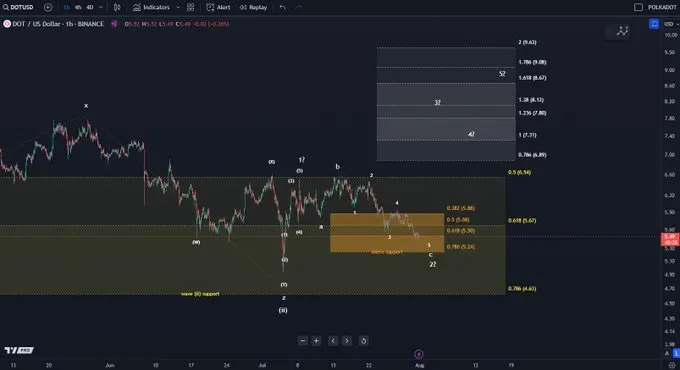Select the '1 (7.31)' Fibonacci label
The image size is (680, 370).
527,135
